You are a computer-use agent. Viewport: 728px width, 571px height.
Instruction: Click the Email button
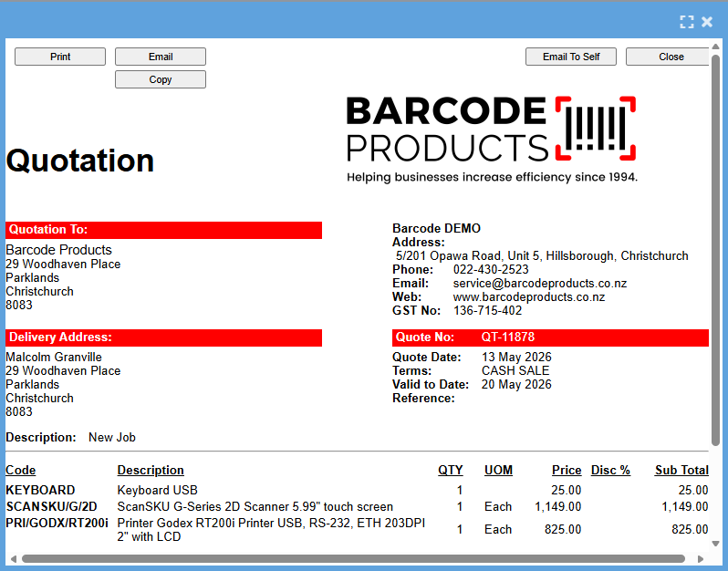tap(161, 57)
